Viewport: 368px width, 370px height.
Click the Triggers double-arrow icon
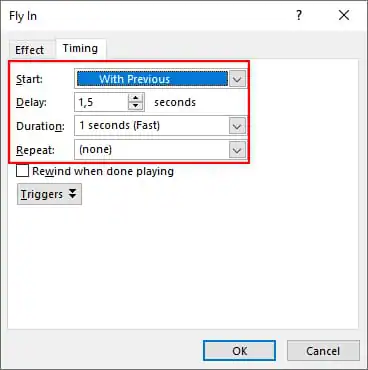(72, 194)
